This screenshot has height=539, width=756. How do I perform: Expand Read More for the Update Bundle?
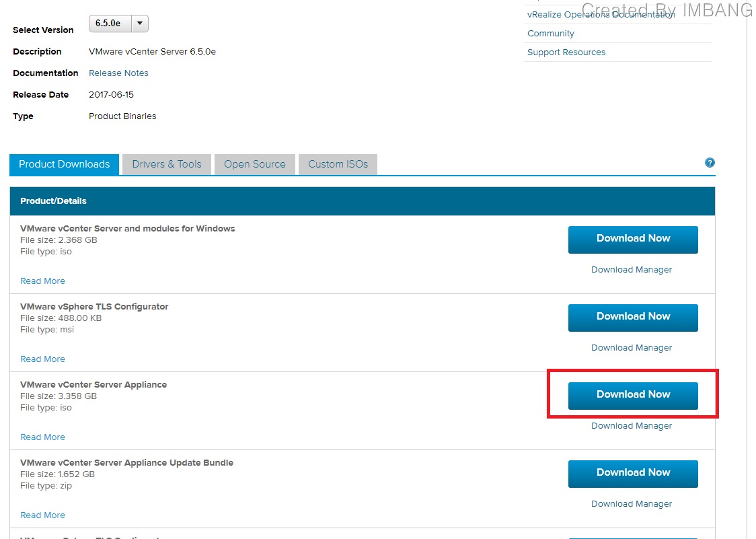point(42,515)
